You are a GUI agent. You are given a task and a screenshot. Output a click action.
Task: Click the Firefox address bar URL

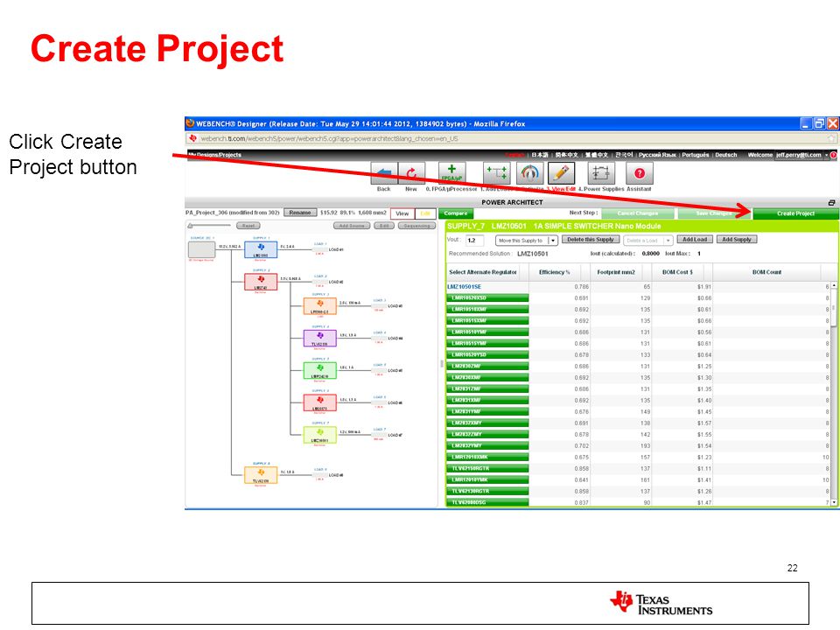tap(329, 138)
